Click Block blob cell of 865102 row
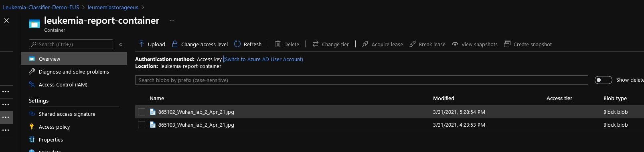Screen dimensions: 644x152 point(616,112)
